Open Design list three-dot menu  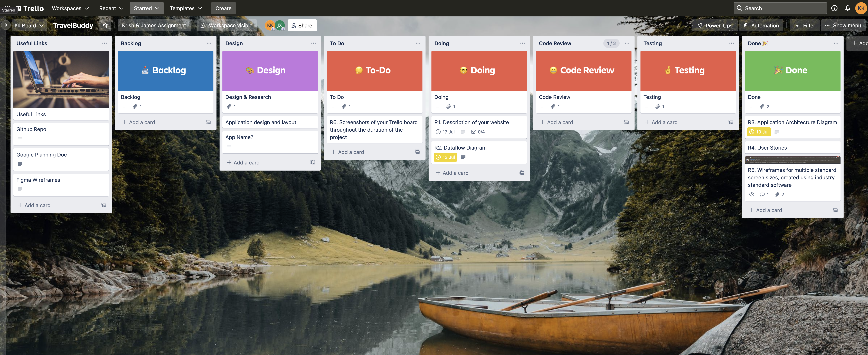point(313,43)
